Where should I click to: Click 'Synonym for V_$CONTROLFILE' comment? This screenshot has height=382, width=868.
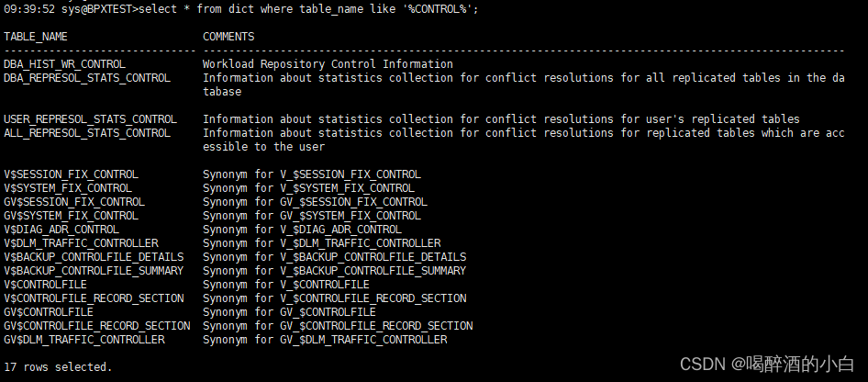pos(286,285)
